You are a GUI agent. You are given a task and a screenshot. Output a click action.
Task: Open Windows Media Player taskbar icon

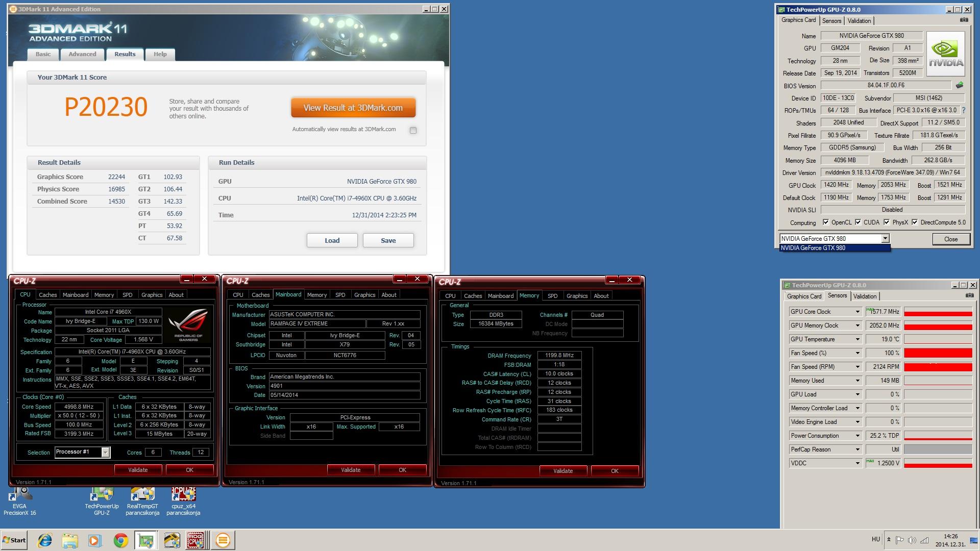point(95,540)
